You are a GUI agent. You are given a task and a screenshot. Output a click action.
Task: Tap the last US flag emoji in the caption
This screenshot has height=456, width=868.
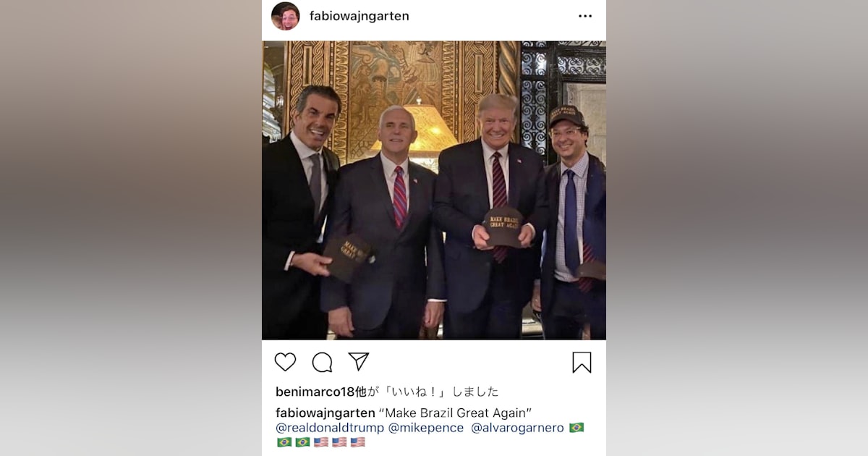[x=357, y=442]
